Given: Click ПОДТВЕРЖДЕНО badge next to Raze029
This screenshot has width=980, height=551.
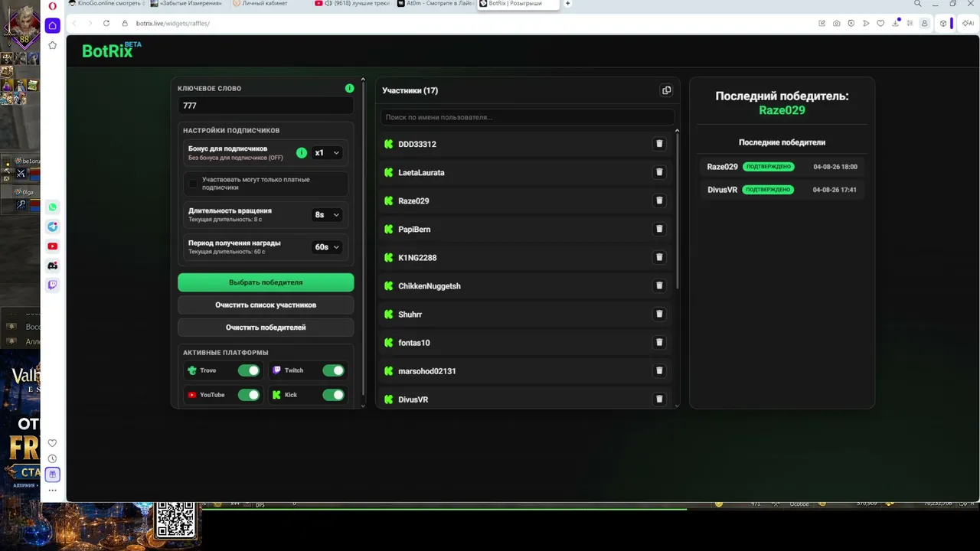Looking at the screenshot, I should pos(769,167).
